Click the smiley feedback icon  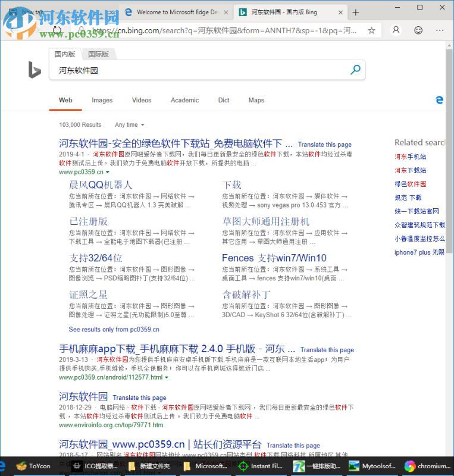click(418, 30)
